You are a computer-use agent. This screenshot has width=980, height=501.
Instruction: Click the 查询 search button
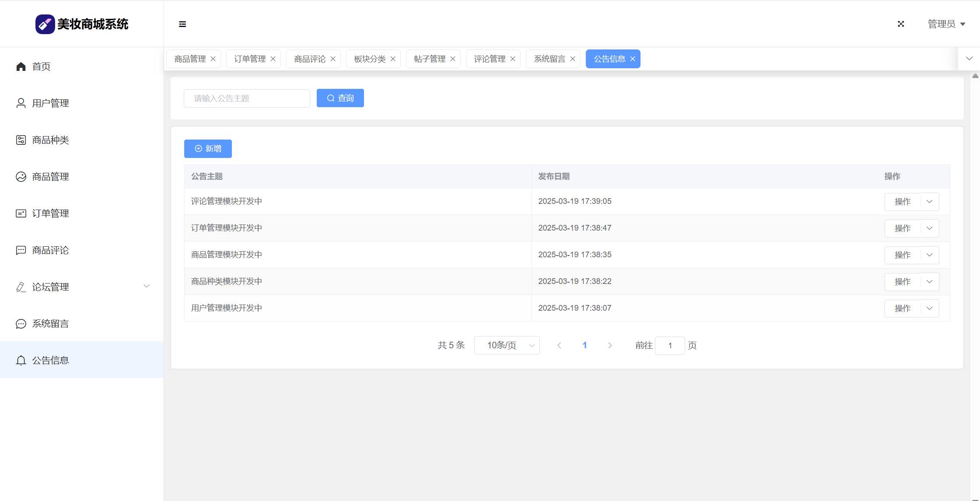pyautogui.click(x=340, y=98)
